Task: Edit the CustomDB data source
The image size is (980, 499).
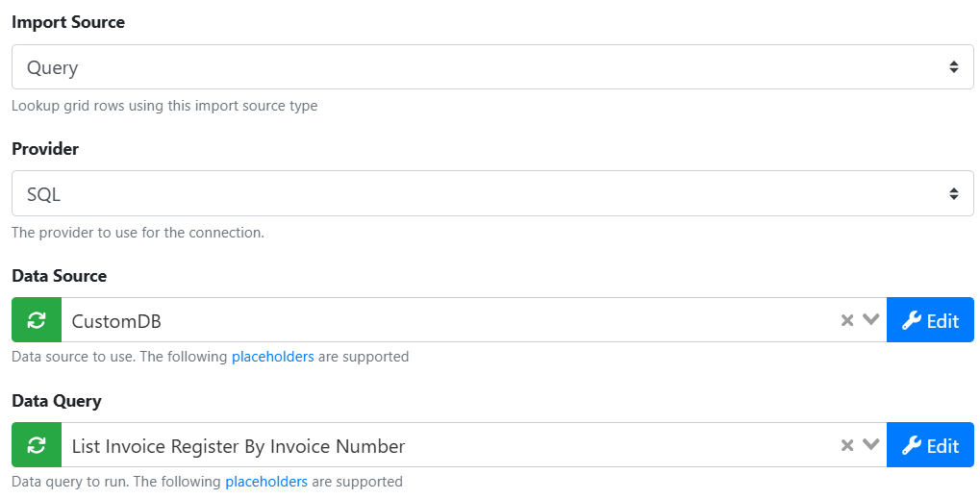Action: tap(930, 320)
